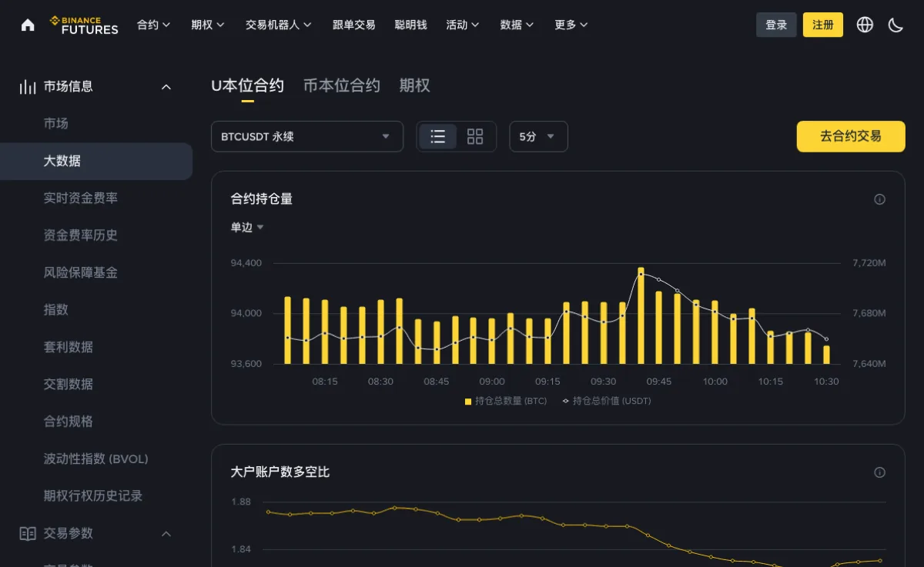Open the language globe icon
924x567 pixels.
pos(865,25)
